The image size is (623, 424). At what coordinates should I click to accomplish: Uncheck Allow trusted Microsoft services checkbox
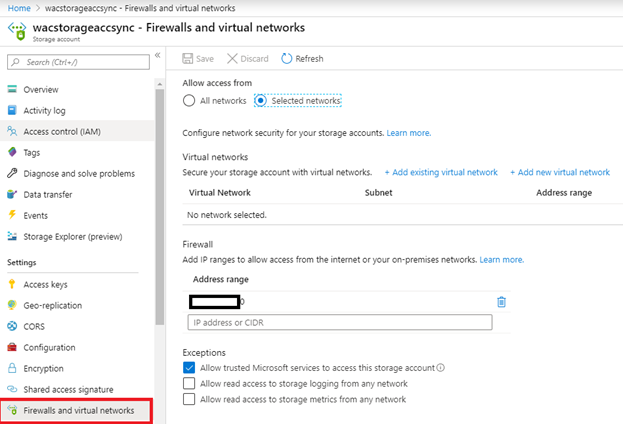[189, 368]
